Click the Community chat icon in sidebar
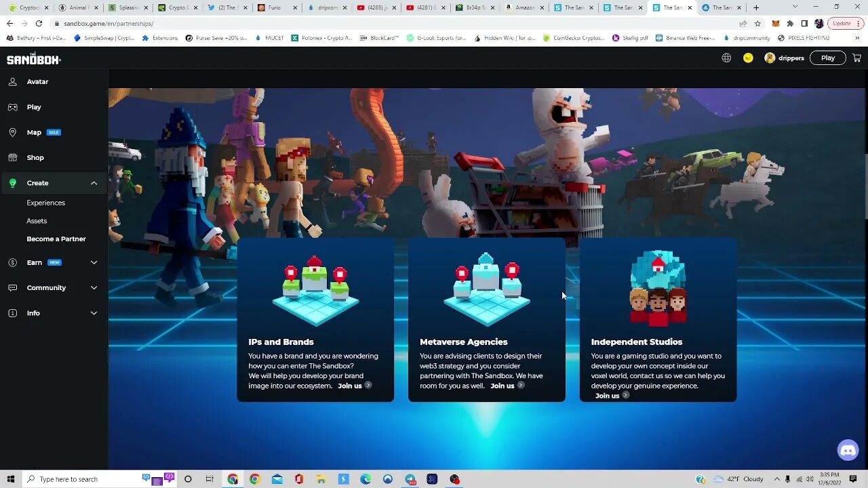This screenshot has height=488, width=868. [12, 288]
